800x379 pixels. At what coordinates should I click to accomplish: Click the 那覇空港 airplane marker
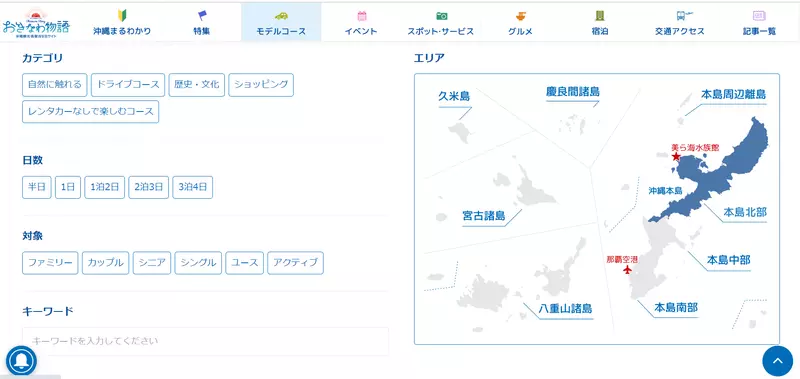[x=628, y=269]
